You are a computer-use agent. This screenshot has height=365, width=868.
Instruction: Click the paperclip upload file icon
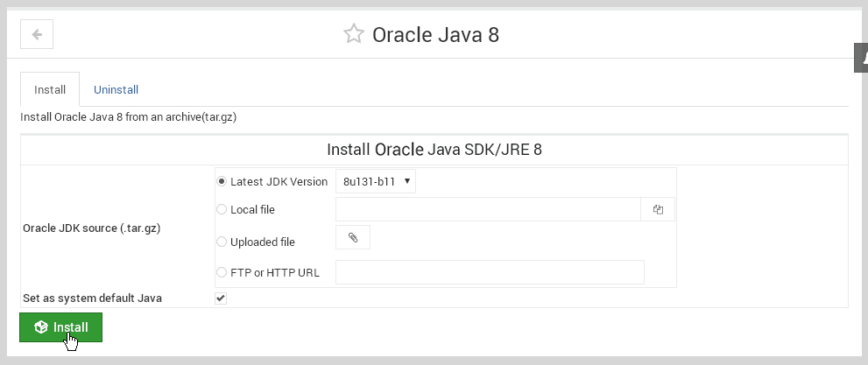pos(353,238)
